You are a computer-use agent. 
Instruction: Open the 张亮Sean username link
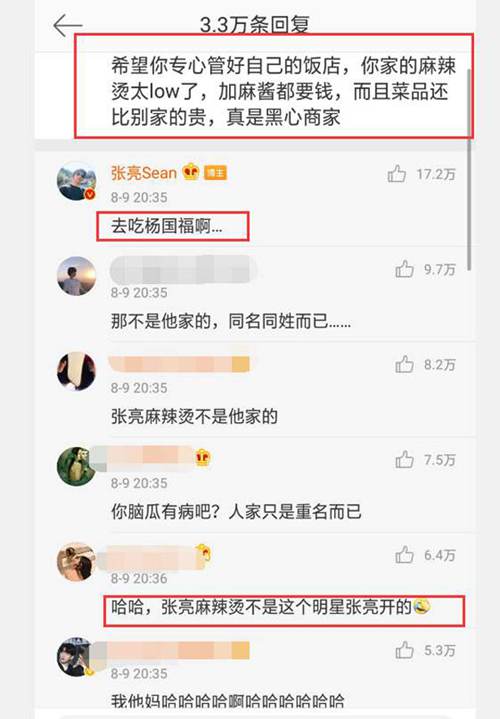pyautogui.click(x=144, y=173)
